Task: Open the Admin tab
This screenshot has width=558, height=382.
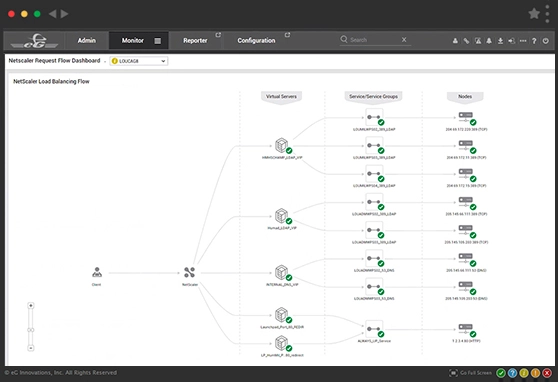Action: (86, 41)
